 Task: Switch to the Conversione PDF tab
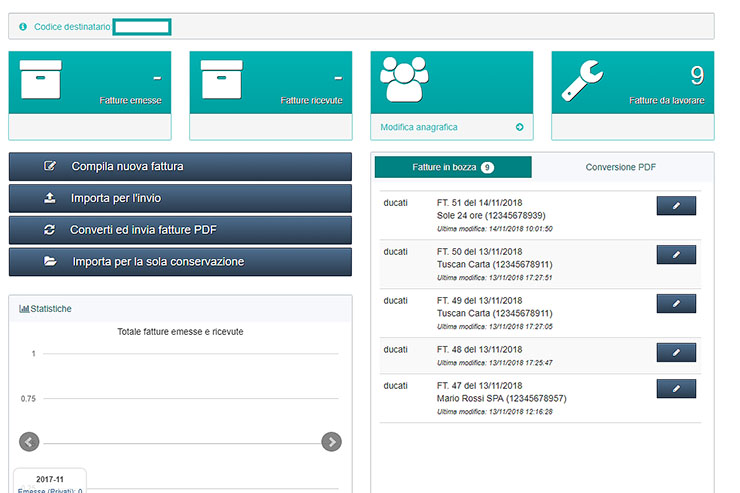coord(621,167)
